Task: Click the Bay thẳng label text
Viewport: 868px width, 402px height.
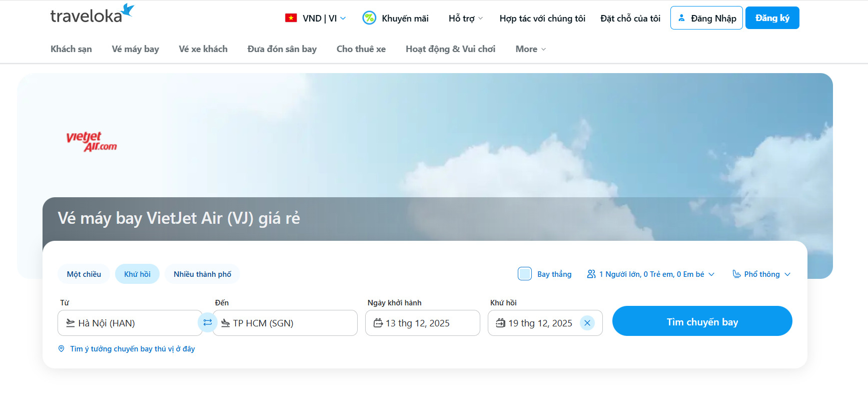Action: point(554,274)
